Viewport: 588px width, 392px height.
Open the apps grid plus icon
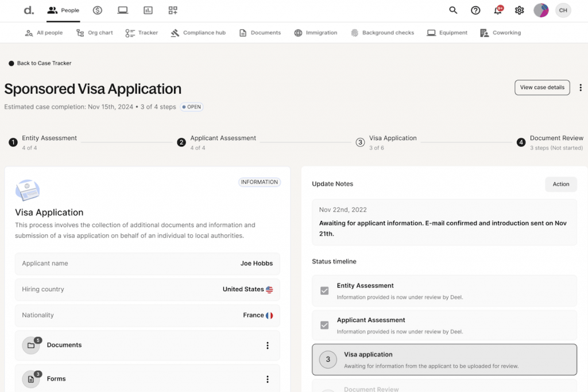(173, 10)
